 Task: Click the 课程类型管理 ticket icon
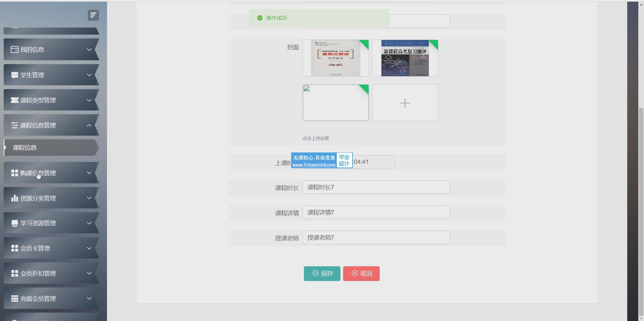(x=14, y=100)
